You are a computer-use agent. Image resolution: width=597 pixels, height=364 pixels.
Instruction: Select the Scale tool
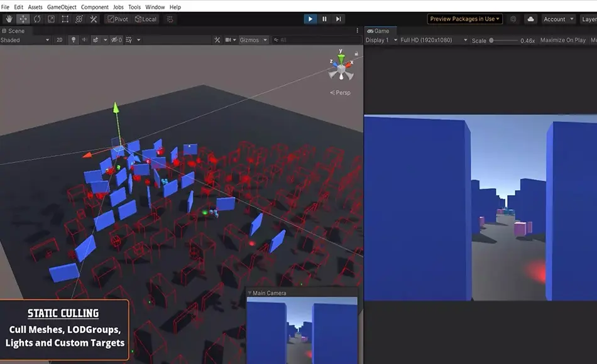[51, 19]
